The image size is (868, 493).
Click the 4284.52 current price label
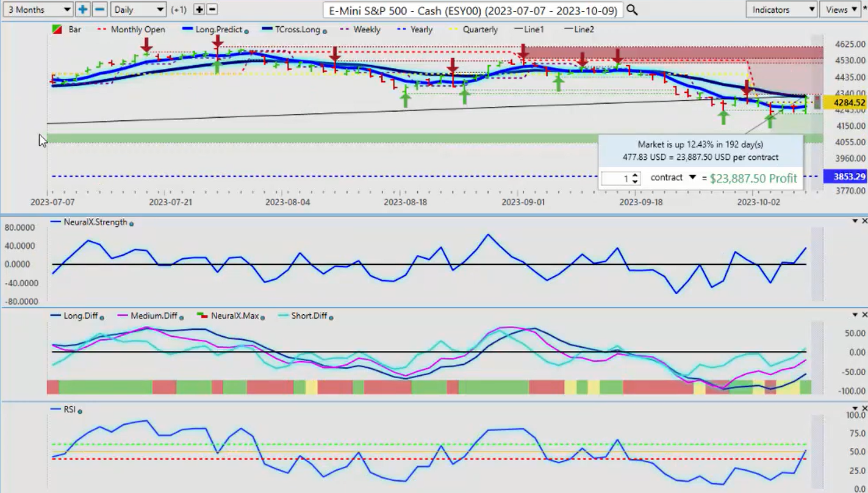pos(844,103)
